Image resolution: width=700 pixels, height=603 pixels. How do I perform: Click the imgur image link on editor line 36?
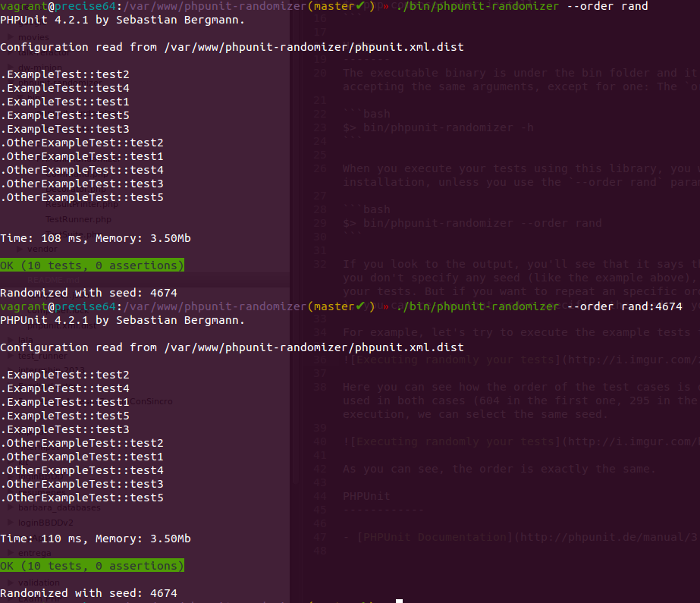(x=520, y=360)
